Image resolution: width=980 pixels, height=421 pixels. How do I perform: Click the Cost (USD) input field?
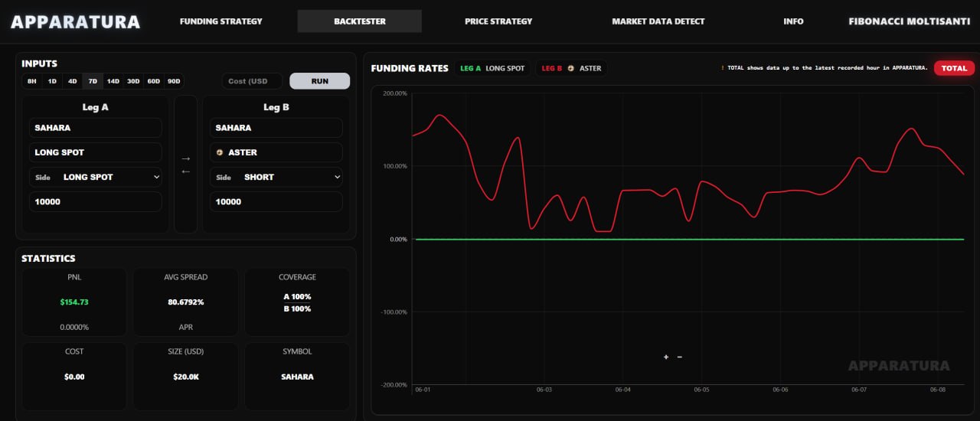pos(253,81)
